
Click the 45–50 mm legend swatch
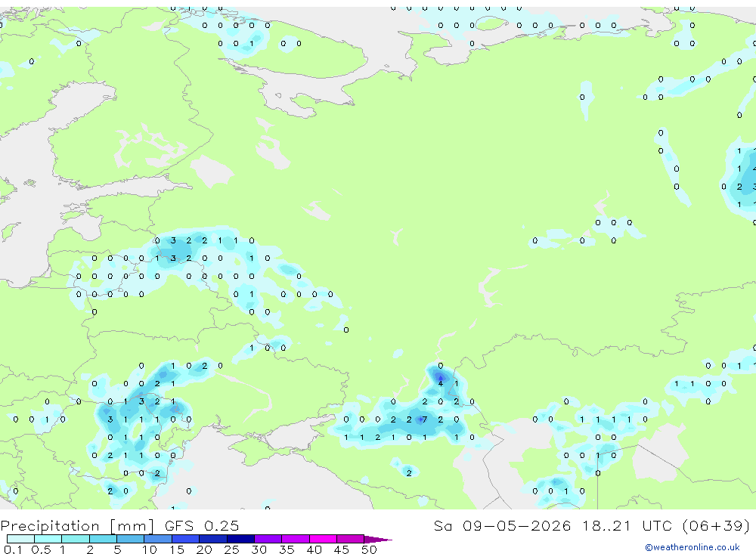351,539
